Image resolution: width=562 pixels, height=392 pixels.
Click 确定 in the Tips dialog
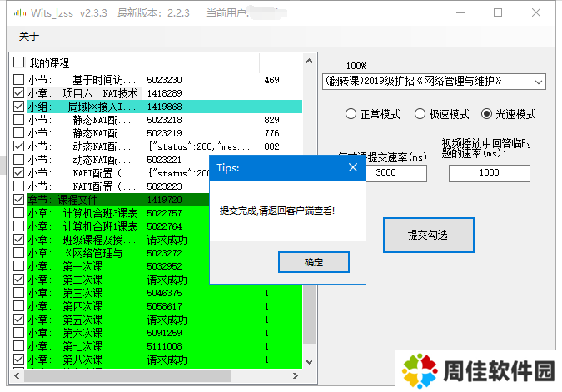[x=313, y=262]
